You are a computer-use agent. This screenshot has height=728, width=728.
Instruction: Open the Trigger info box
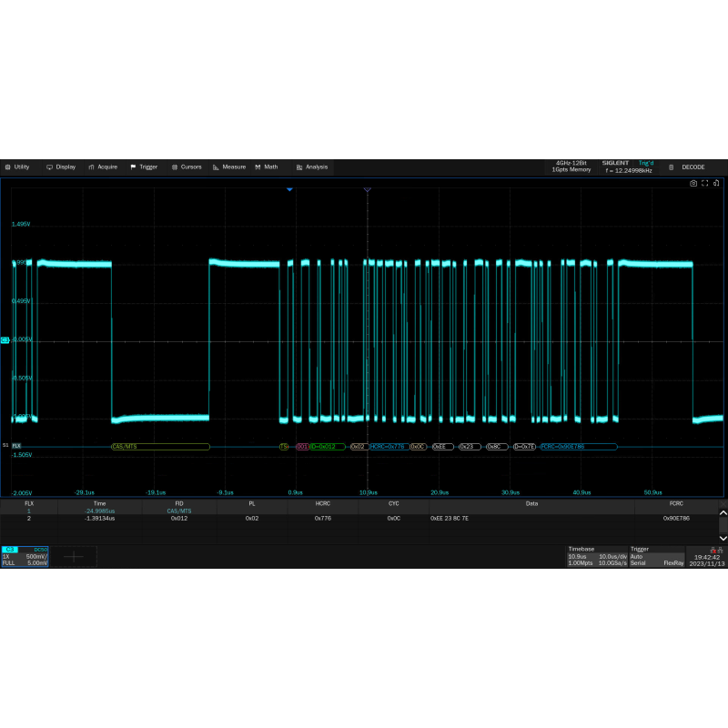click(656, 556)
